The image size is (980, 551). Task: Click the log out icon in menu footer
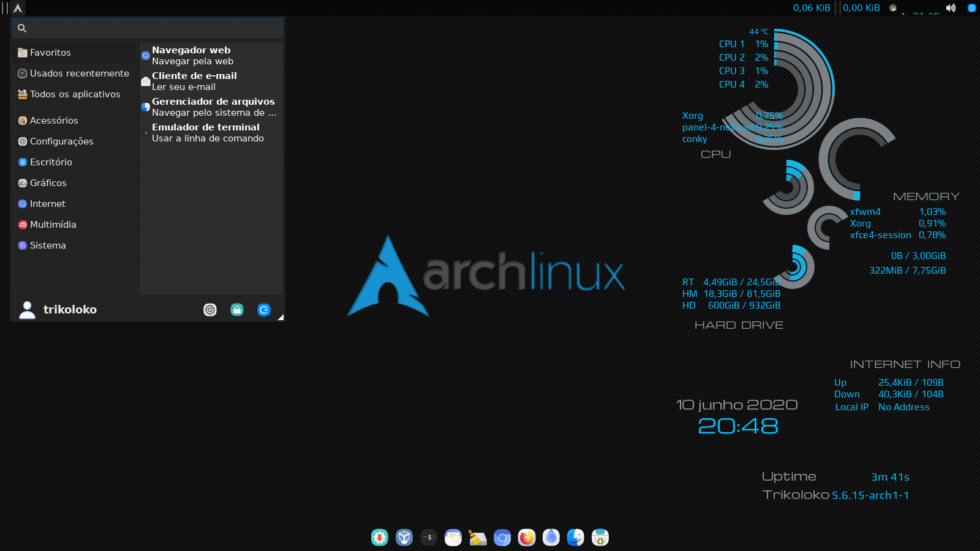264,310
